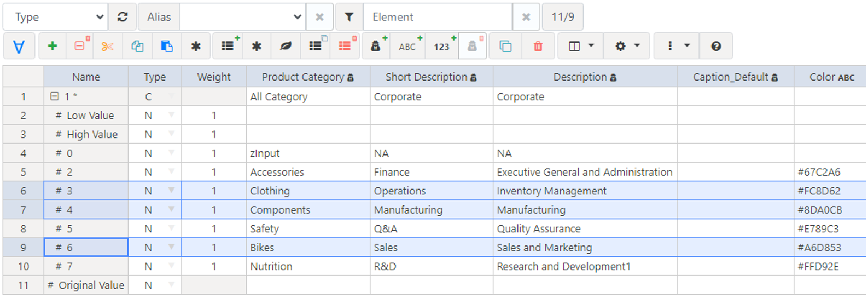The height and width of the screenshot is (298, 868).
Task: Select the Product Category column header
Action: point(308,77)
